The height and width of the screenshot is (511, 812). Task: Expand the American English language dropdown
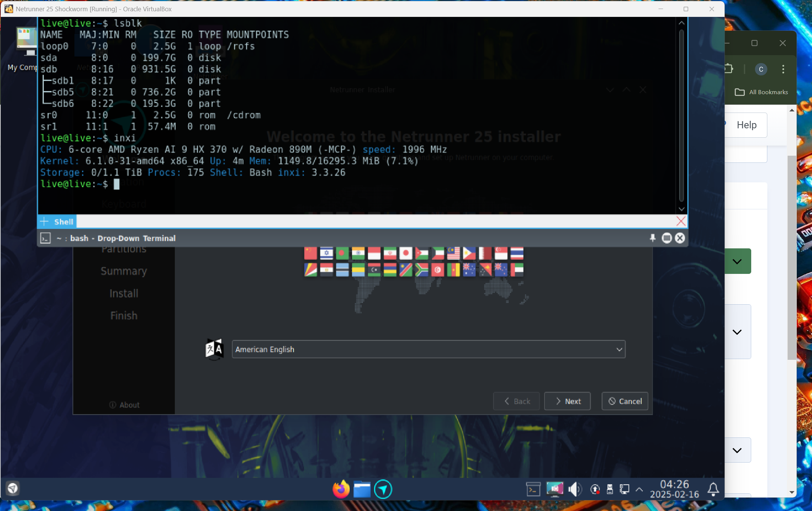point(428,349)
